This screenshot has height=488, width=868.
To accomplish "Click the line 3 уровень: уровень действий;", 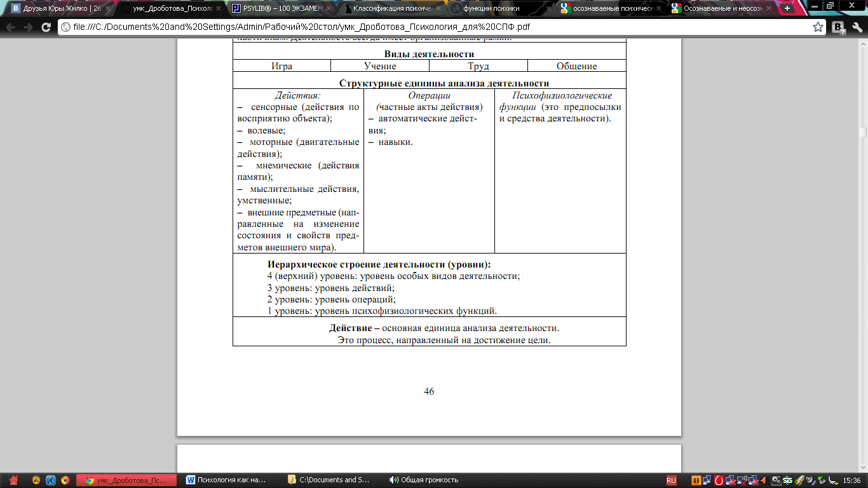I will pyautogui.click(x=331, y=288).
